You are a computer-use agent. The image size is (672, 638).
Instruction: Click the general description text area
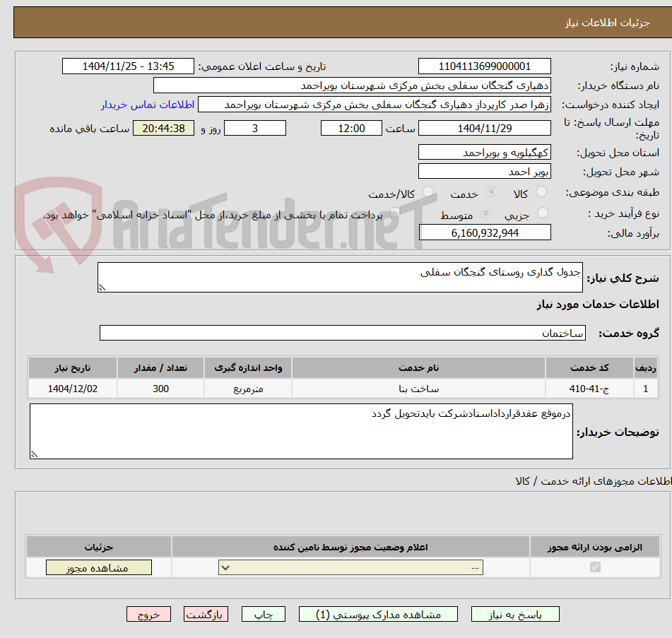340,277
